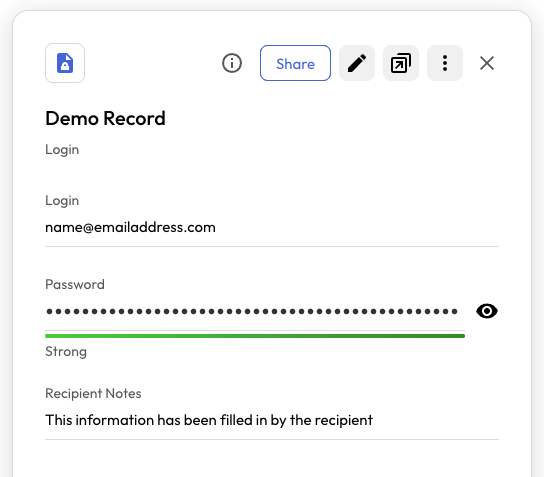Click the green password strength bar
Image resolution: width=544 pixels, height=477 pixels.
[255, 336]
